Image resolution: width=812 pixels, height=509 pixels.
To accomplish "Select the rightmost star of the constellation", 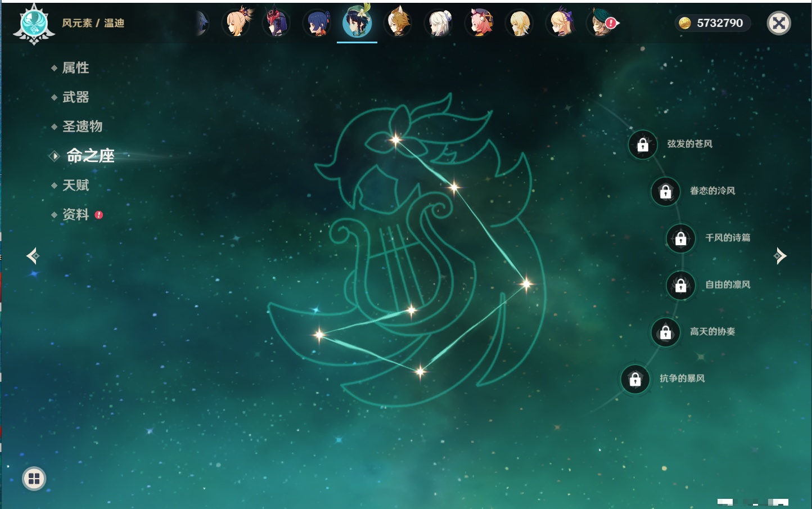I will click(526, 284).
